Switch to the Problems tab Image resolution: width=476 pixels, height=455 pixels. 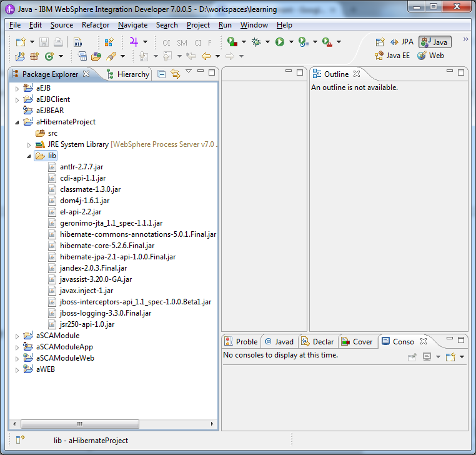(x=241, y=342)
